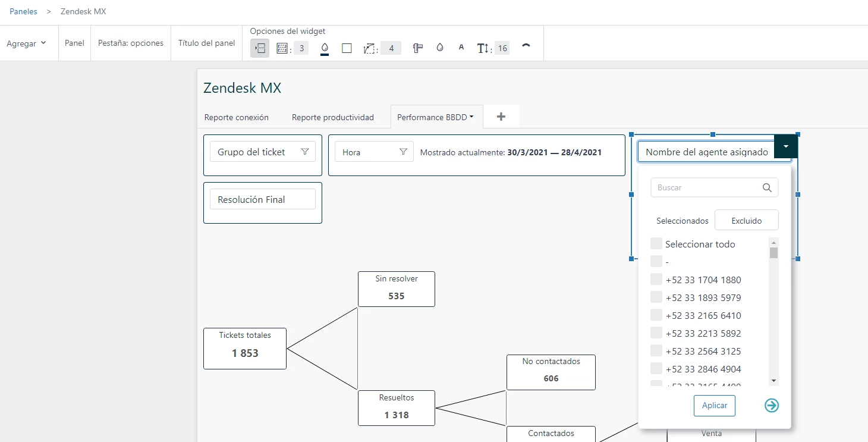This screenshot has height=442, width=868.
Task: Click the funnel icon in Hora filter
Action: point(403,152)
